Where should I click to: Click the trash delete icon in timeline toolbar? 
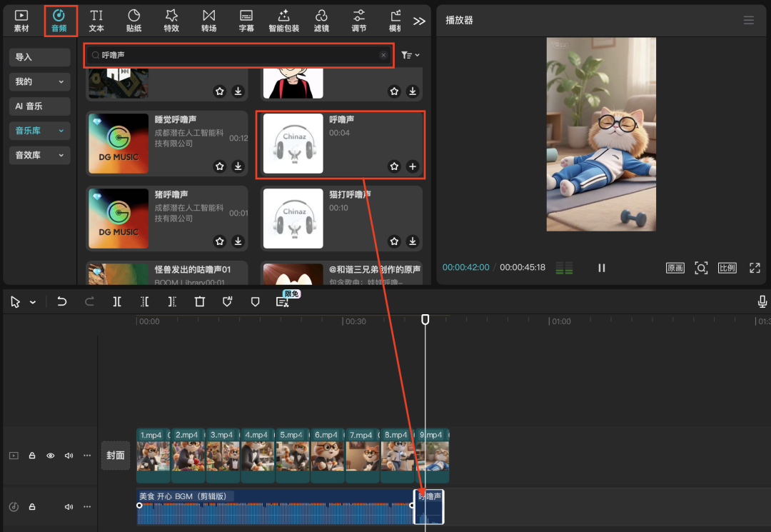[200, 302]
